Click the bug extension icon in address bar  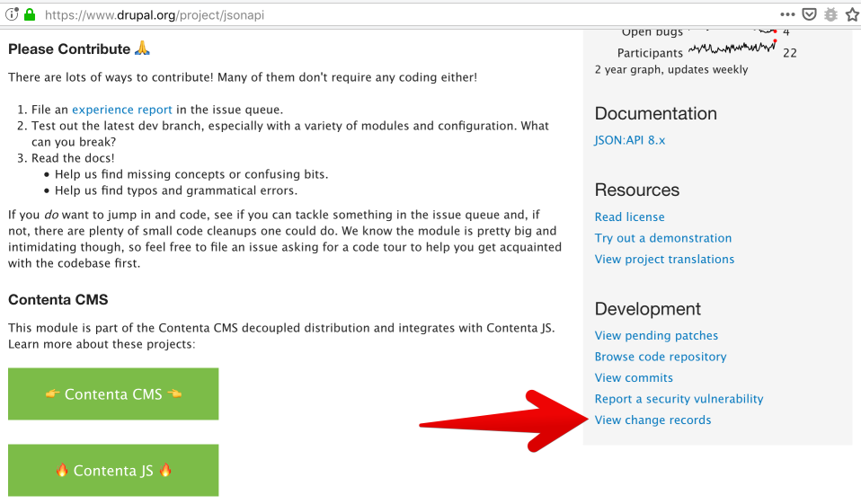tap(831, 14)
